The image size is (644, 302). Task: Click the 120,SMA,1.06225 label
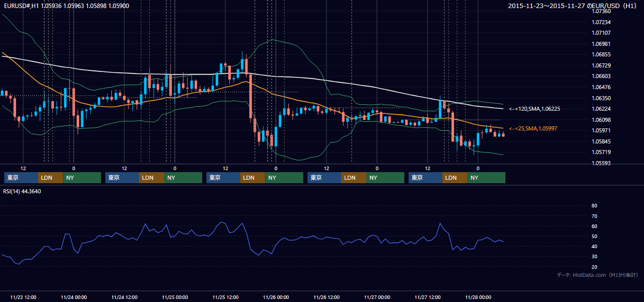535,109
